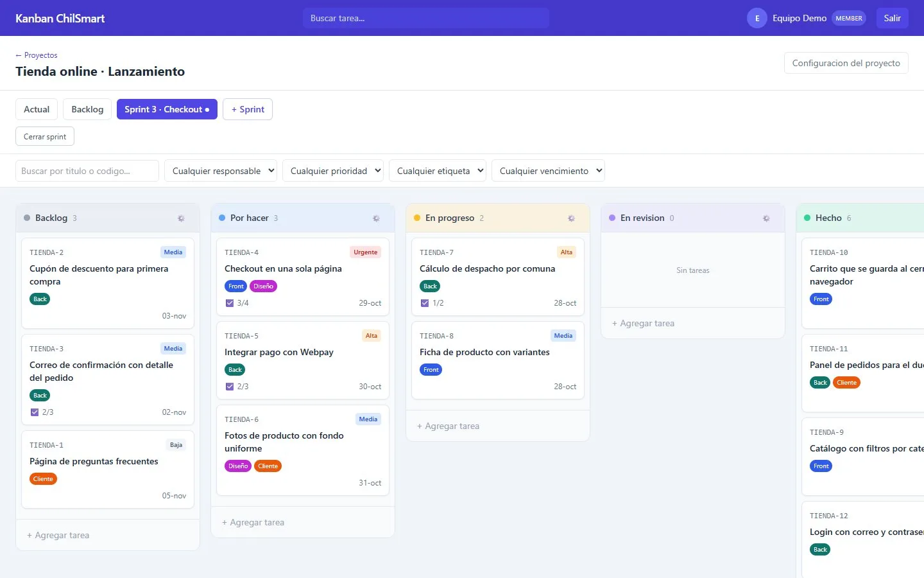The height and width of the screenshot is (578, 924).
Task: Log out with the Salir button
Action: tap(892, 18)
